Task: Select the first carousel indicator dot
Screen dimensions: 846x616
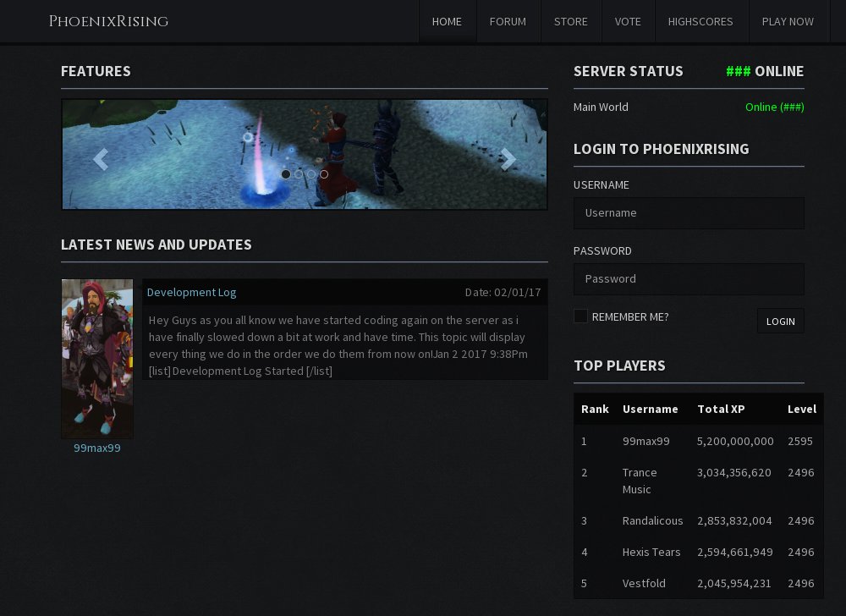Action: [286, 174]
